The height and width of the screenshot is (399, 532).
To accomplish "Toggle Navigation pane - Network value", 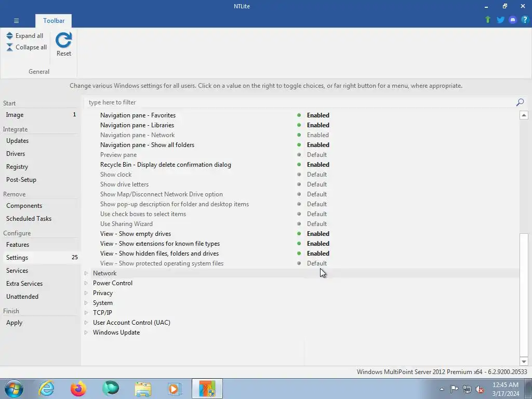I will click(318, 135).
